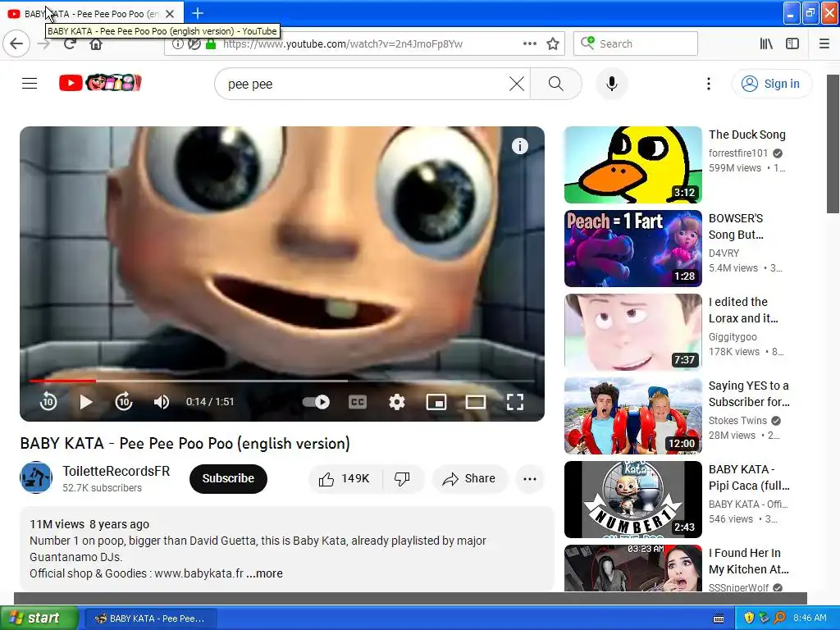Click the 8:46 AM system clock
The image size is (840, 630).
pyautogui.click(x=810, y=619)
